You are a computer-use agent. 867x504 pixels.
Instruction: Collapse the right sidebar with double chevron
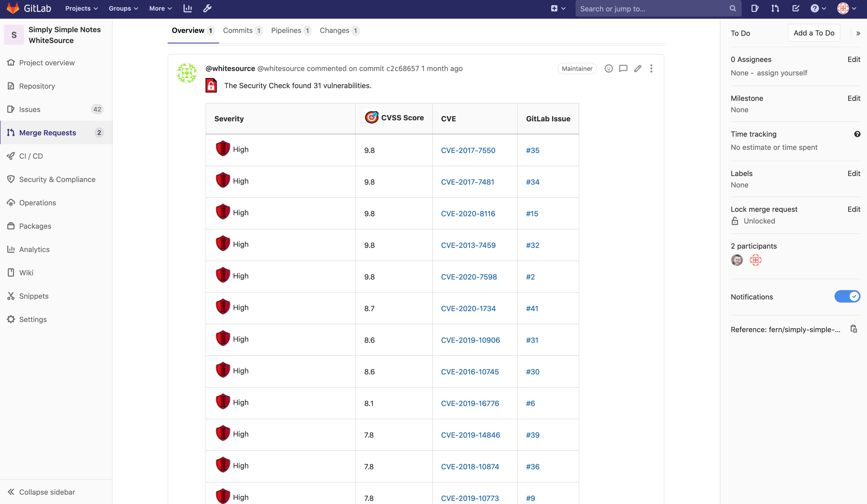[858, 33]
